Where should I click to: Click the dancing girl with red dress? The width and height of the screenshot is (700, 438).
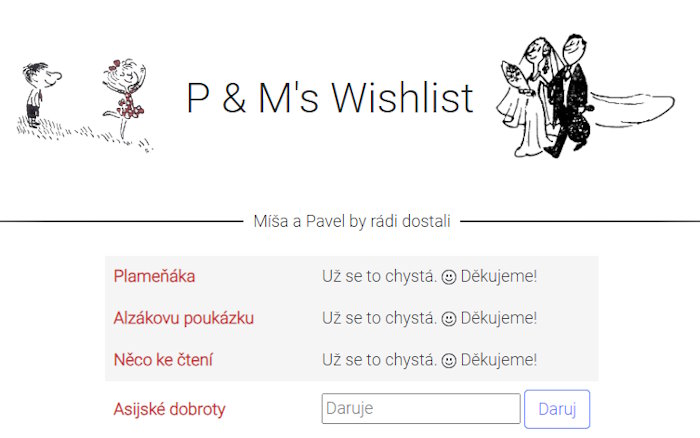[x=125, y=97]
